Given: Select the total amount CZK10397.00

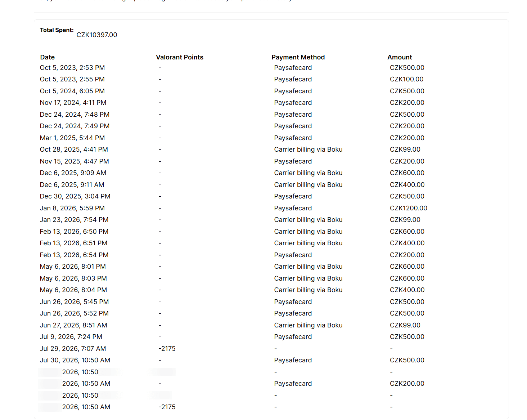Looking at the screenshot, I should 97,35.
